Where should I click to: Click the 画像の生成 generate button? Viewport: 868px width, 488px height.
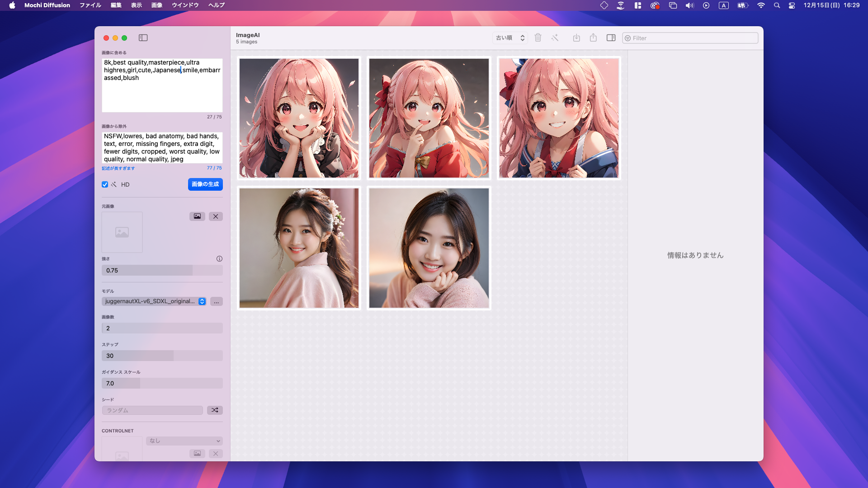click(x=205, y=184)
